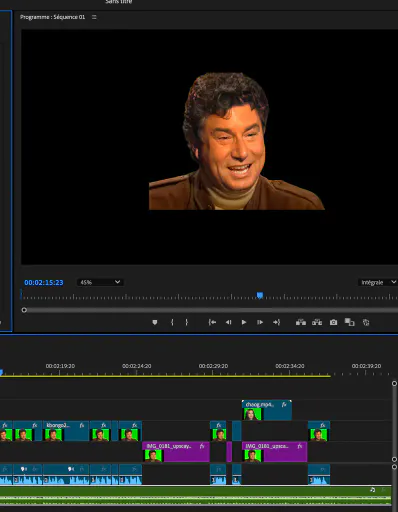Click fx badge on chaog.mp4 clip
The height and width of the screenshot is (512, 398).
[284, 404]
